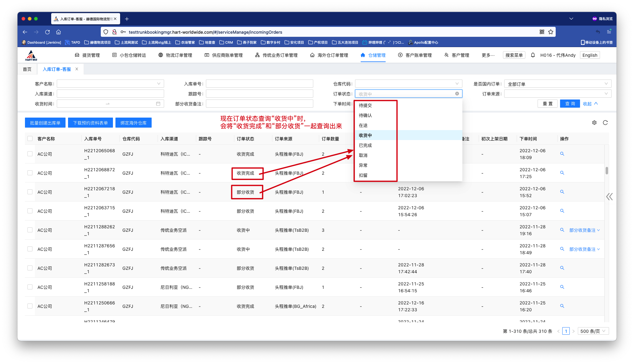Click the calendar icon in the 收货时间 field
This screenshot has width=634, height=364.
(x=158, y=104)
